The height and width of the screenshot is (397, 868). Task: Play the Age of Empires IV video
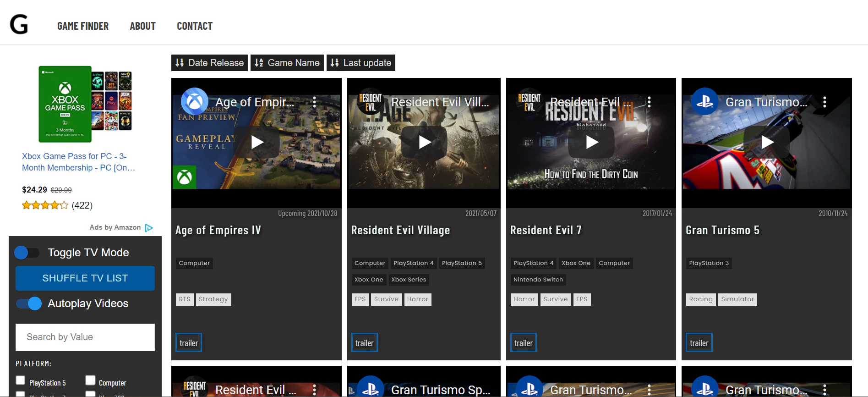coord(257,142)
